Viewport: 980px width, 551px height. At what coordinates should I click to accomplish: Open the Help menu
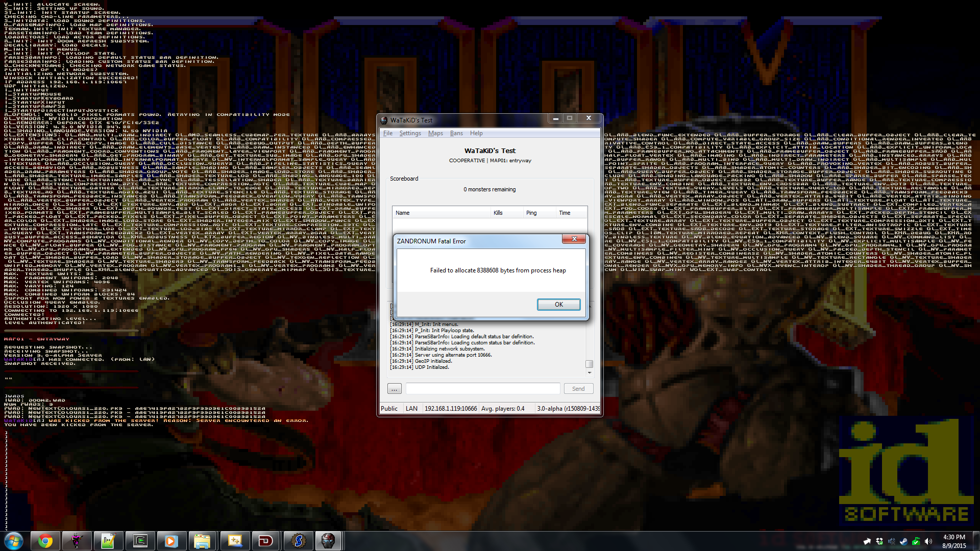click(x=476, y=133)
